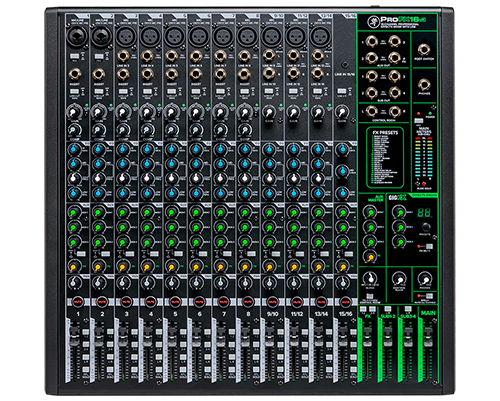
Task: Click the channel 8 XLR mic input
Action: (246, 36)
